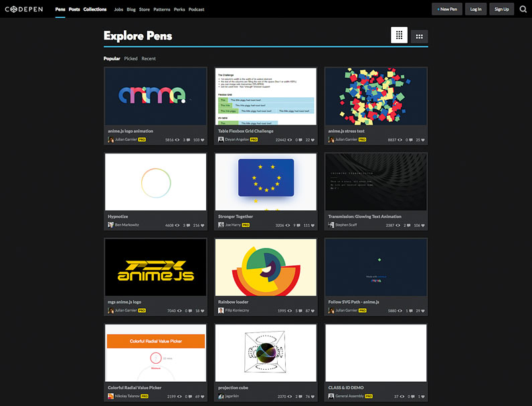Open the projection cube thumbnail
Viewport: 532px width, 406px height.
click(266, 352)
